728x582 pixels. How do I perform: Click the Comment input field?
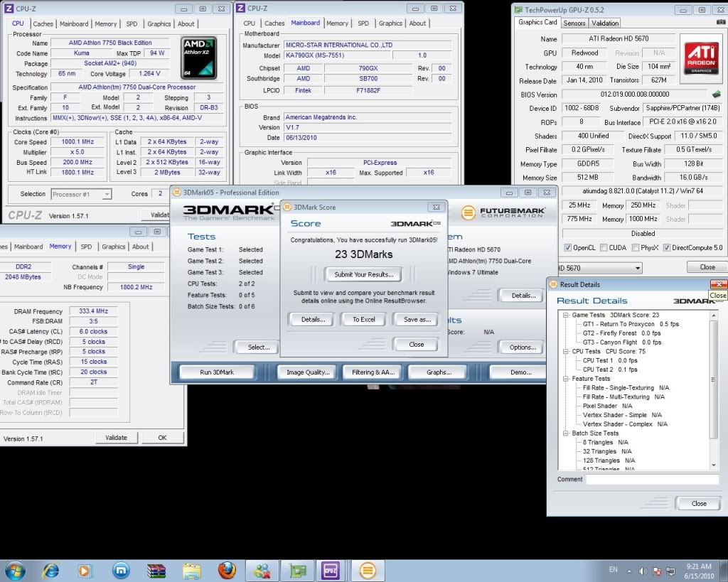652,480
